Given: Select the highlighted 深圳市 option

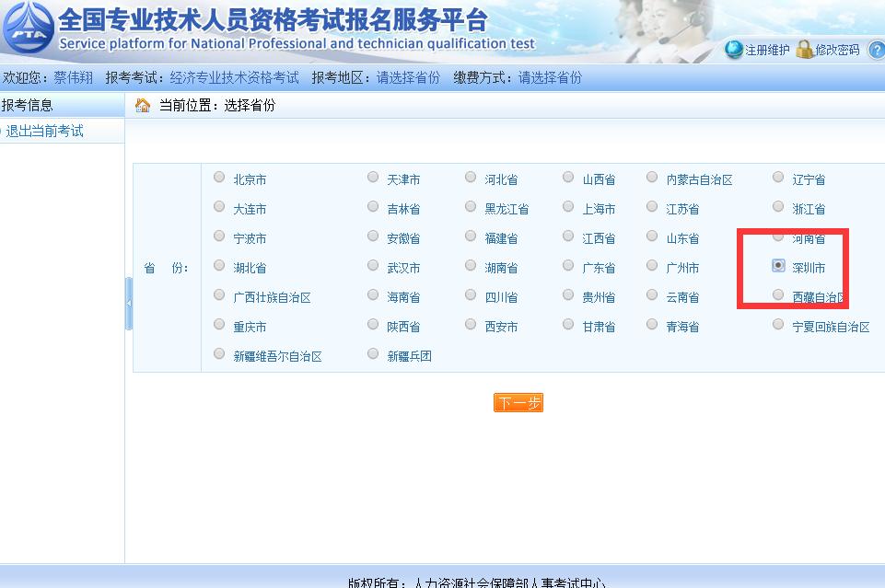Looking at the screenshot, I should (x=778, y=267).
